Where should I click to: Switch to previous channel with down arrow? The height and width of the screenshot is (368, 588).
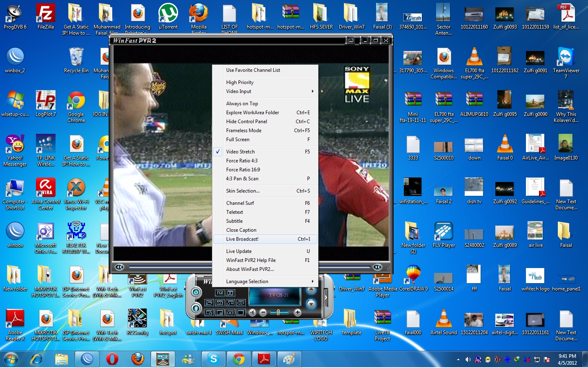coord(311,304)
